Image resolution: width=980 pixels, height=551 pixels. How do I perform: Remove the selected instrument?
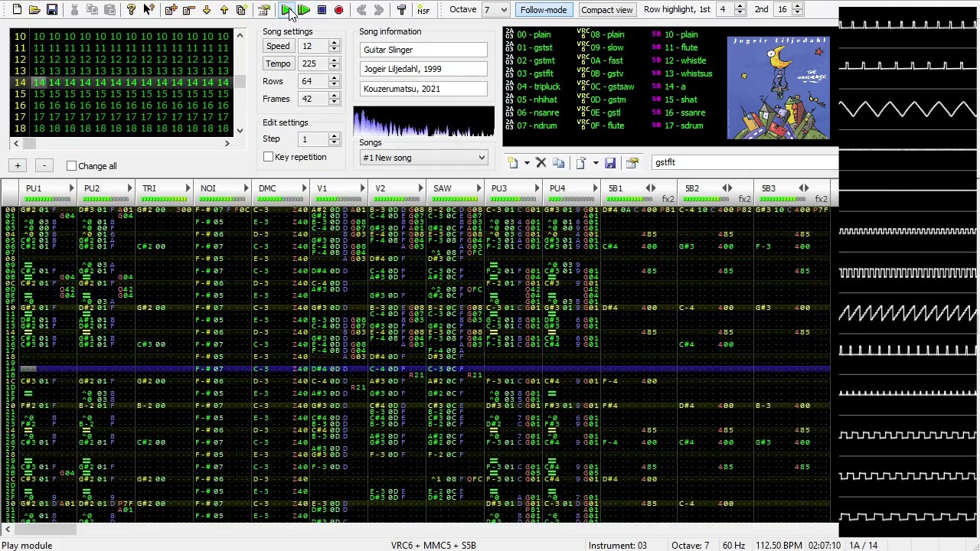coord(541,162)
